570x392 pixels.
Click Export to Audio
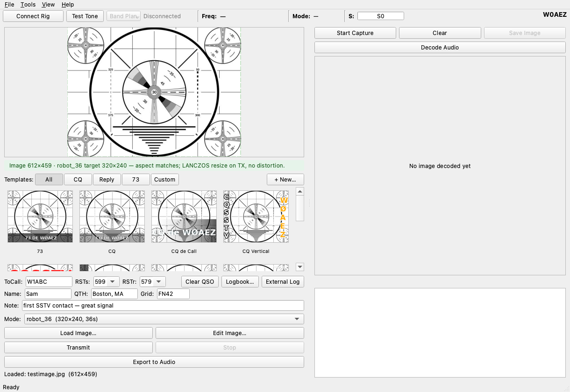(154, 362)
